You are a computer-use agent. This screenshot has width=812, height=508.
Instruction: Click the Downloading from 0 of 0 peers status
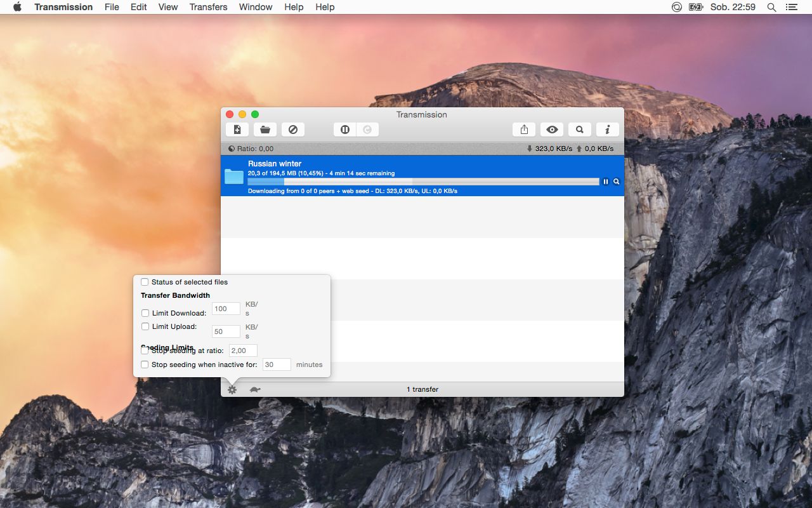tap(353, 190)
